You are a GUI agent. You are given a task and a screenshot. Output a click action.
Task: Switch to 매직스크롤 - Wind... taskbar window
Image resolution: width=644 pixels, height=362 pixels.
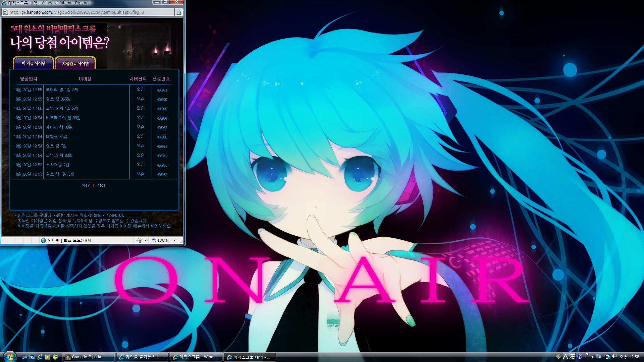(197, 357)
